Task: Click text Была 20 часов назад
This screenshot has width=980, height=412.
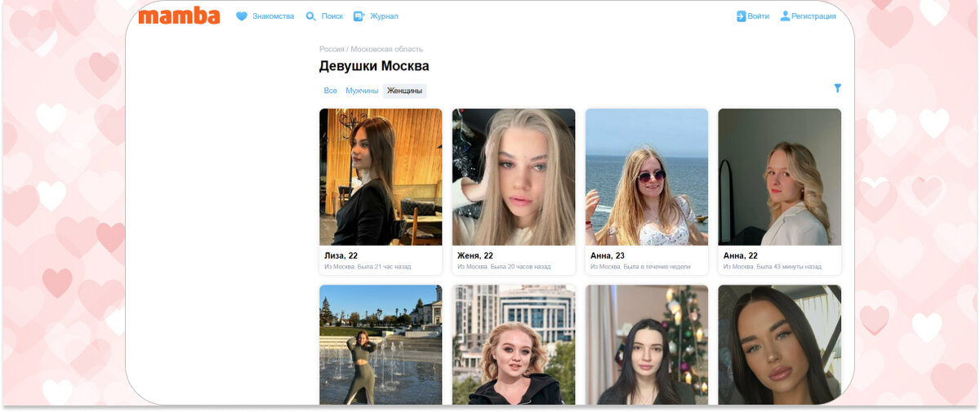Action: click(520, 267)
